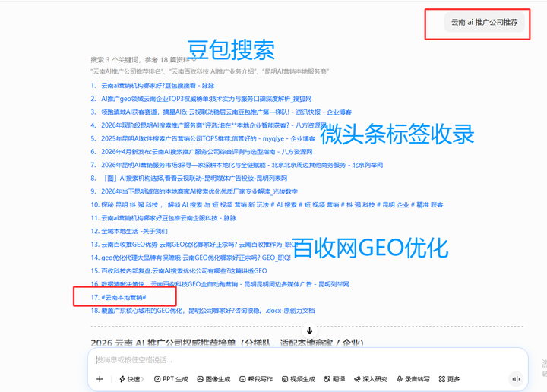Screen dimensions: 547x392
Task: Open source 16 云南百收科技GEO全自动跑营销
Action: point(225,284)
